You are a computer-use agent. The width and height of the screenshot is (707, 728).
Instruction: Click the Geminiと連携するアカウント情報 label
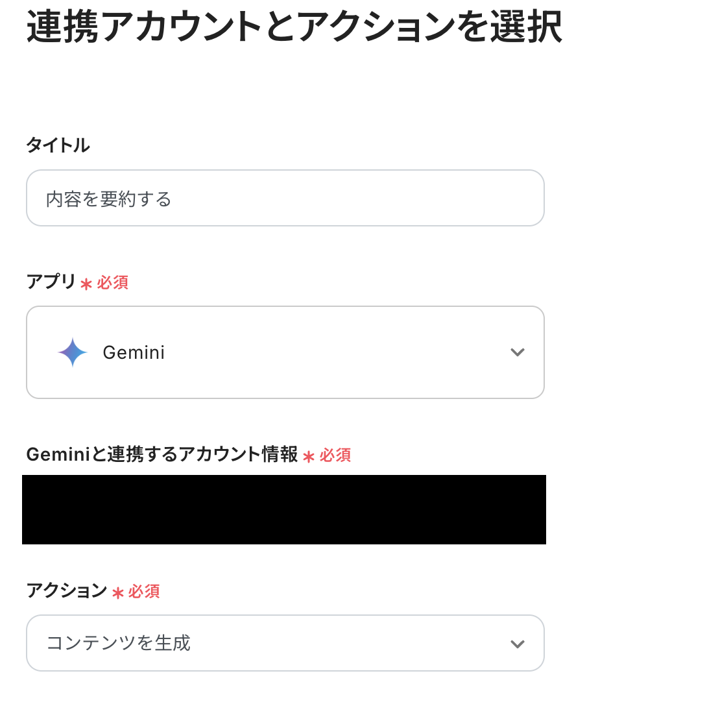162,454
